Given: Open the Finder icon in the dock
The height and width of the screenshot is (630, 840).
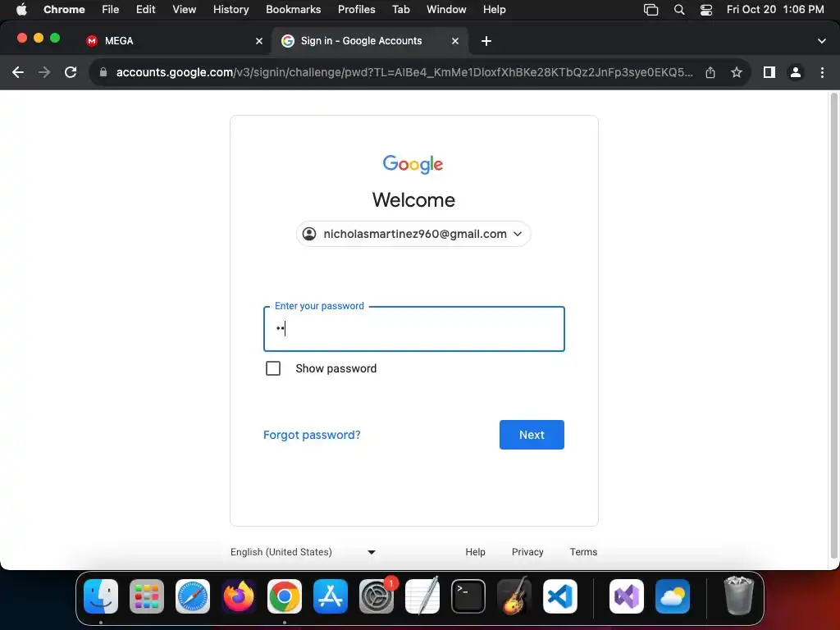Looking at the screenshot, I should (101, 596).
